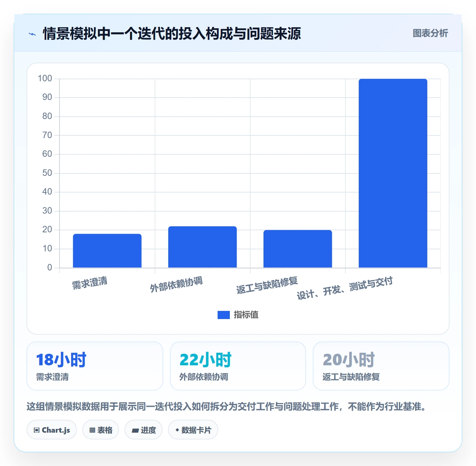Click the 22小时 value text

[x=205, y=360]
